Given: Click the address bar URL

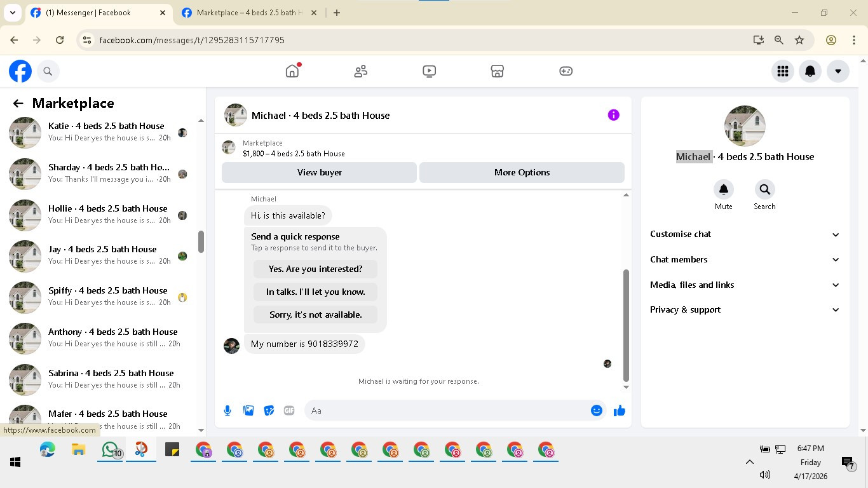Looking at the screenshot, I should [192, 40].
